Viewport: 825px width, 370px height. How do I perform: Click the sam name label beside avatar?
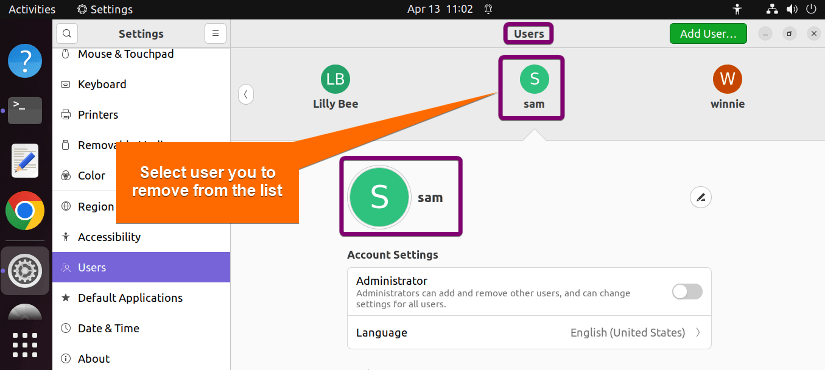pyautogui.click(x=430, y=198)
